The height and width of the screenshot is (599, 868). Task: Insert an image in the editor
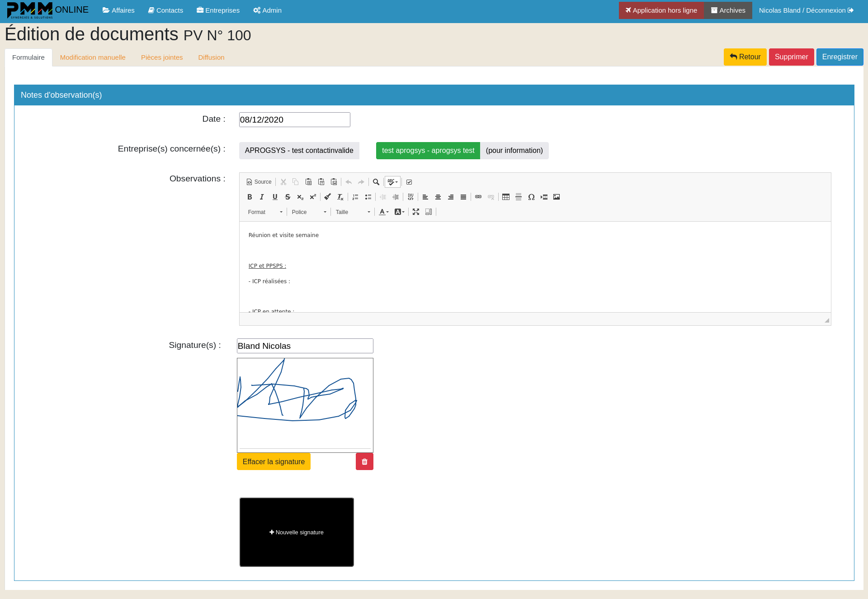tap(557, 197)
